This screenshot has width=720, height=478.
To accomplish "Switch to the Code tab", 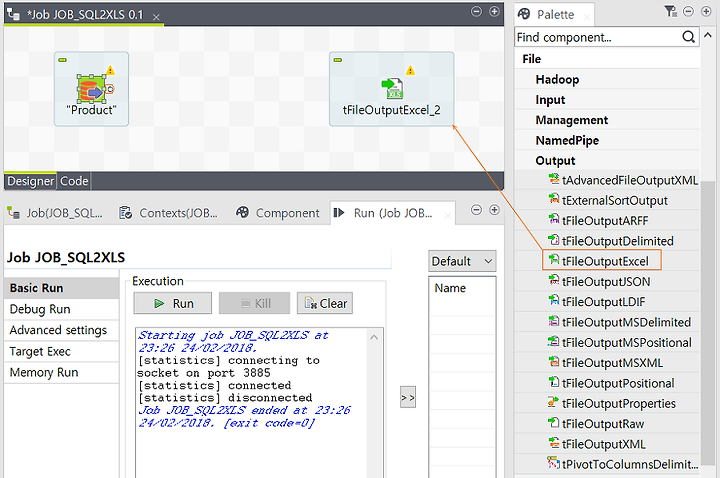I will (73, 181).
